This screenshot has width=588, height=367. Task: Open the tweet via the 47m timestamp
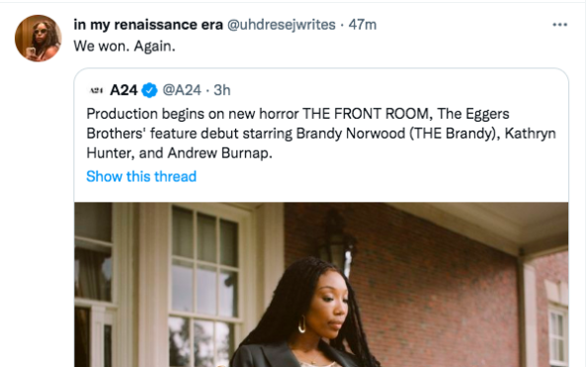click(x=363, y=25)
